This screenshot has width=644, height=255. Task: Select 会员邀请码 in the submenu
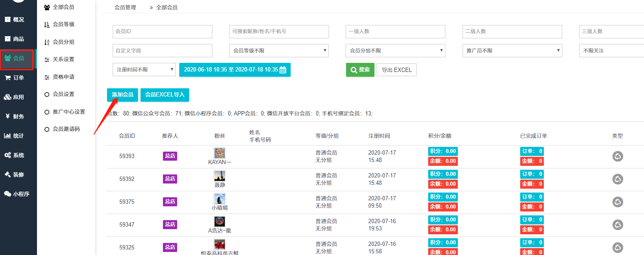point(66,129)
